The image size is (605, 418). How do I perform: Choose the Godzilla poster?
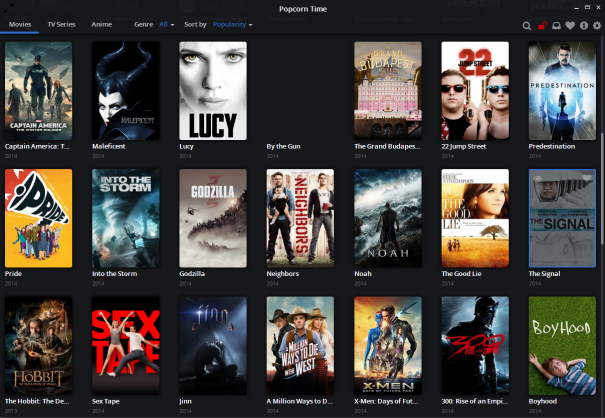(x=213, y=218)
